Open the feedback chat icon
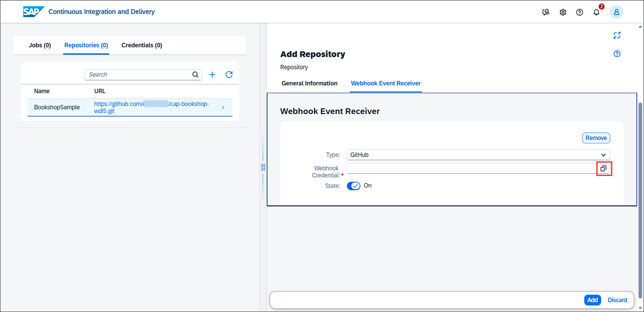The height and width of the screenshot is (312, 644). 546,12
